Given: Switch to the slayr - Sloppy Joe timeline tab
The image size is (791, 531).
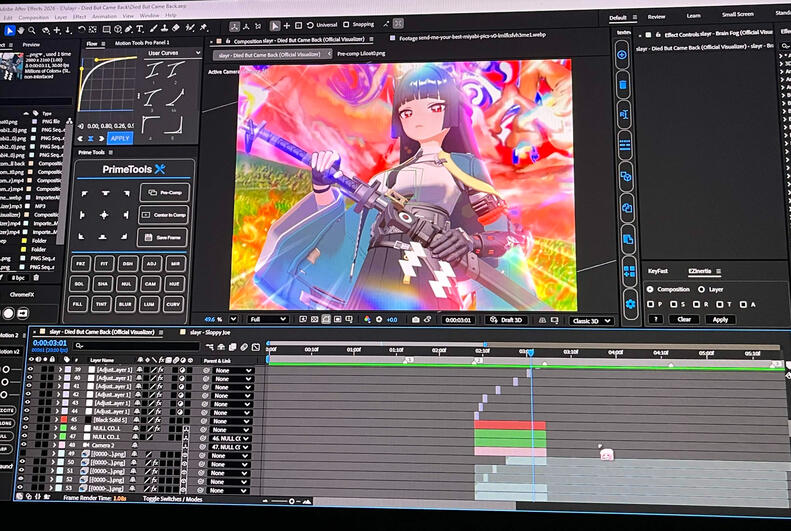Looking at the screenshot, I should pos(210,332).
